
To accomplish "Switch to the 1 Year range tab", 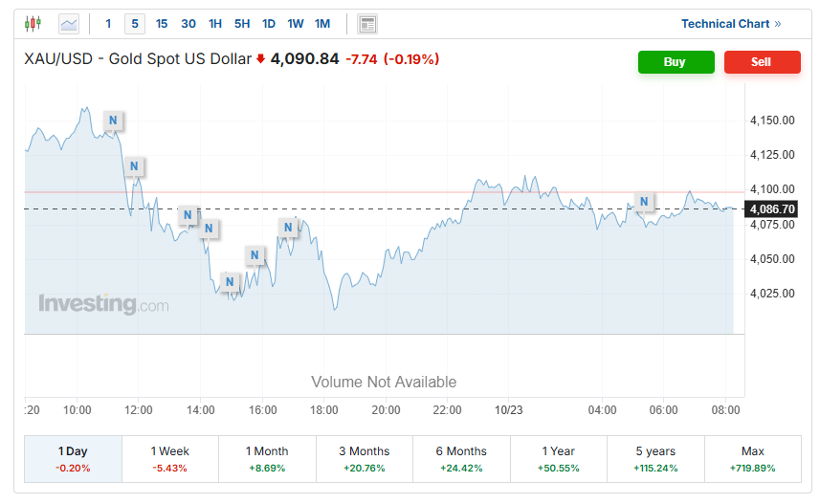I will [558, 458].
